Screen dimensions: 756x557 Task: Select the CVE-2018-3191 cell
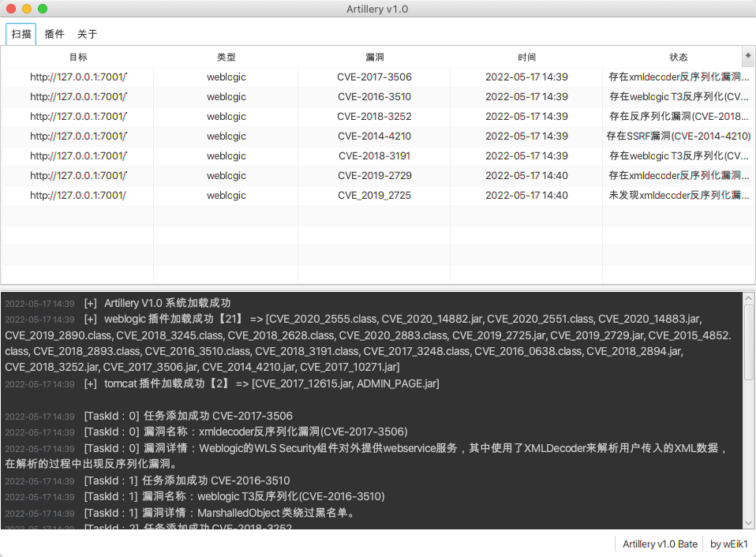(375, 156)
